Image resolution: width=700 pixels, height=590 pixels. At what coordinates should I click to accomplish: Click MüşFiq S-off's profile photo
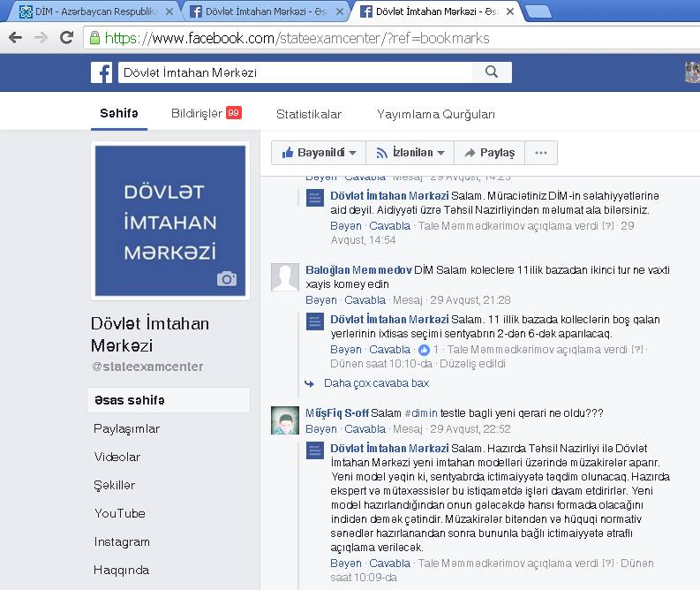coord(285,420)
